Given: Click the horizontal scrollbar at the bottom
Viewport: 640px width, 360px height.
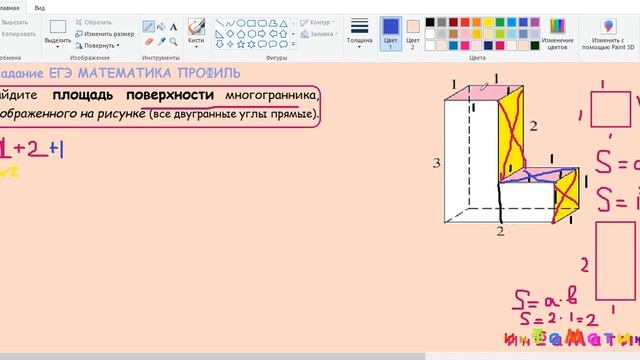Looking at the screenshot, I should pos(212,356).
